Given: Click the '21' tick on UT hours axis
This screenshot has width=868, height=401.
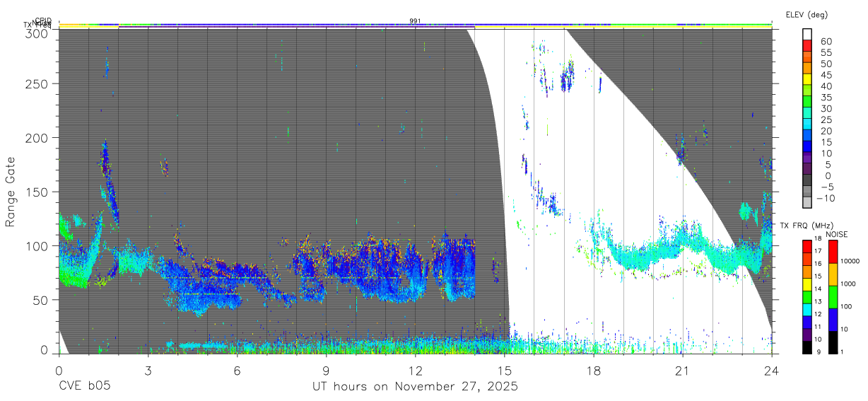Looking at the screenshot, I should (x=683, y=370).
